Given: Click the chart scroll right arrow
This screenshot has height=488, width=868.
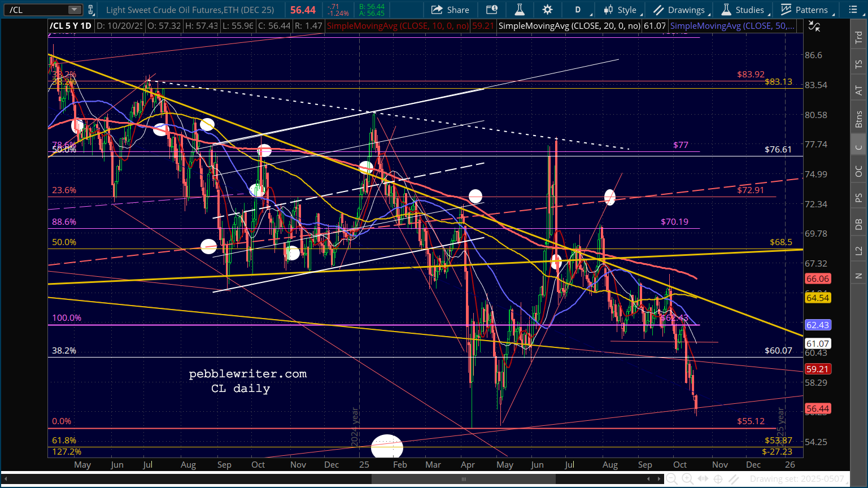Looking at the screenshot, I should [659, 479].
